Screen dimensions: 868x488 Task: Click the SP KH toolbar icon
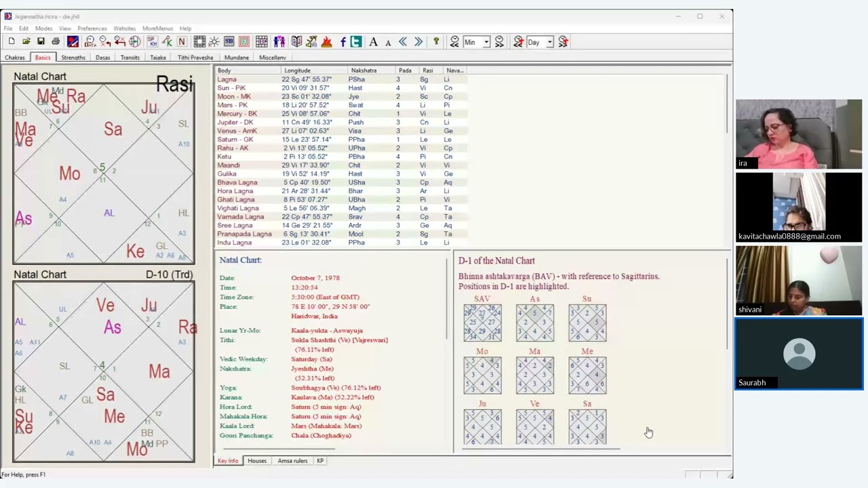[x=152, y=42]
